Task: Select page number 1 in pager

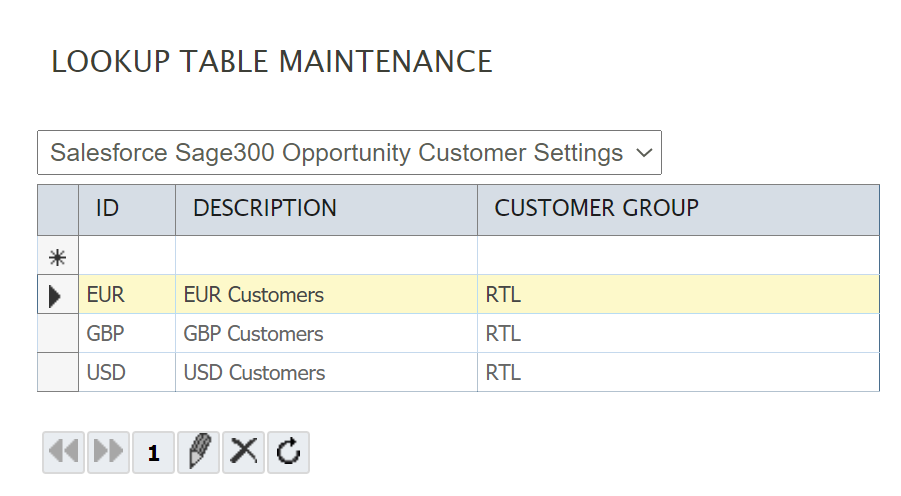Action: (x=153, y=453)
